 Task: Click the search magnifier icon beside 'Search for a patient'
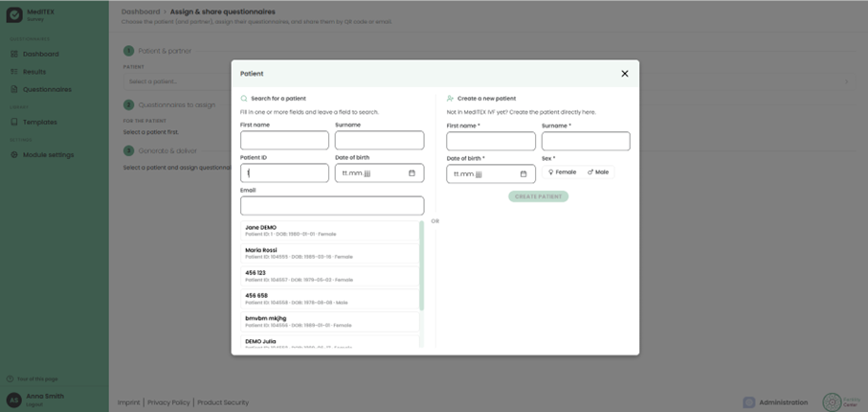pyautogui.click(x=244, y=99)
